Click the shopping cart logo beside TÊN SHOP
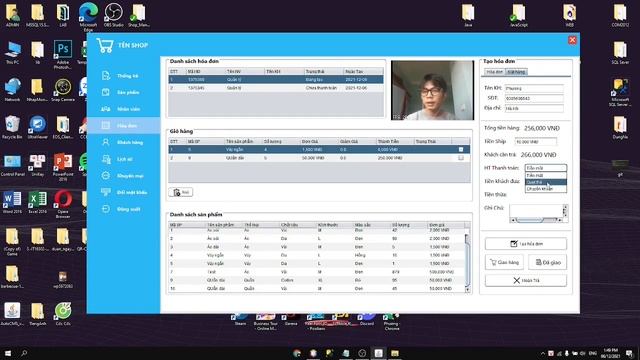The height and width of the screenshot is (360, 640). tap(105, 45)
